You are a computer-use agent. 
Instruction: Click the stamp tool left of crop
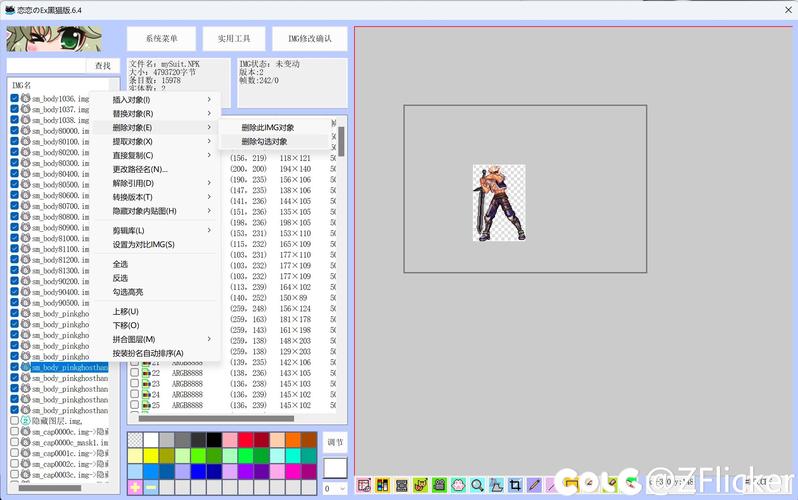coord(496,485)
